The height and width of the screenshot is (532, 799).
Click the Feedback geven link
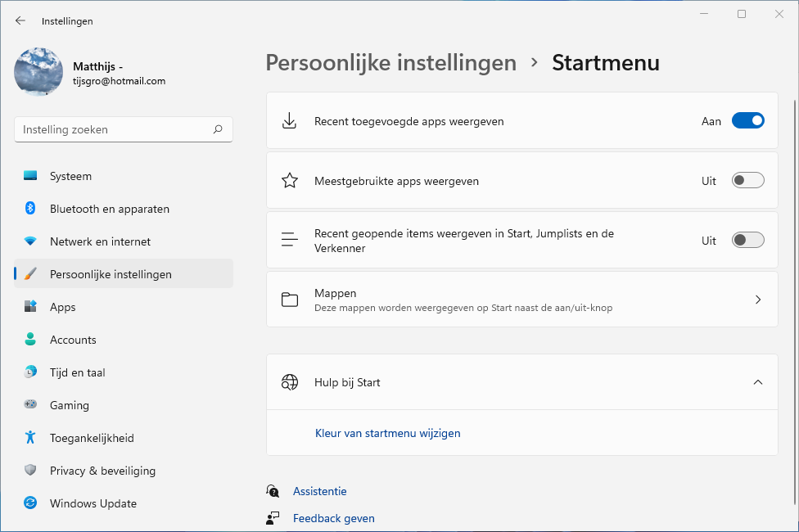point(334,518)
